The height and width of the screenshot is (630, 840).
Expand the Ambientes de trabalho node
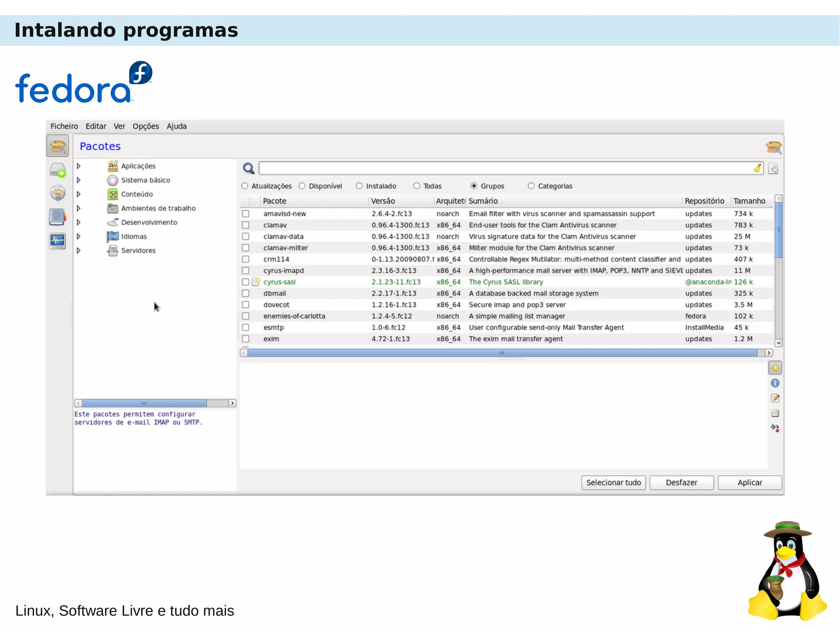click(78, 208)
